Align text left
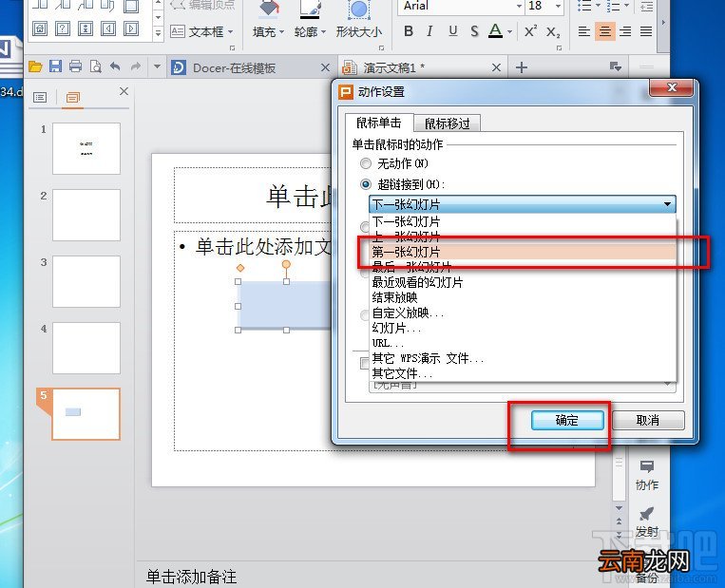 (x=584, y=31)
